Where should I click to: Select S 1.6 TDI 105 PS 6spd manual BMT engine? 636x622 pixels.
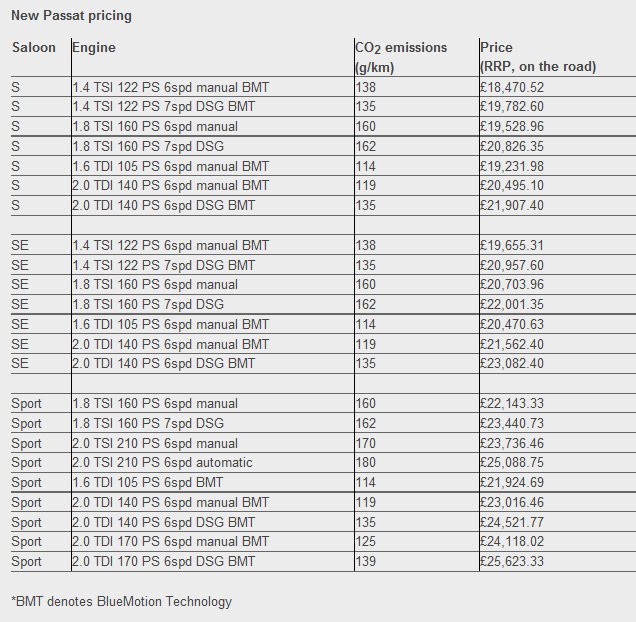pyautogui.click(x=170, y=166)
